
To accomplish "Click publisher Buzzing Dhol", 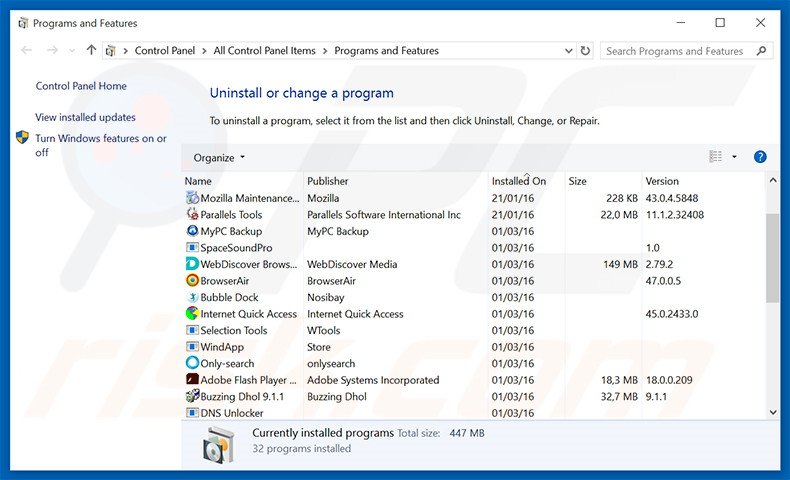I will click(x=337, y=397).
